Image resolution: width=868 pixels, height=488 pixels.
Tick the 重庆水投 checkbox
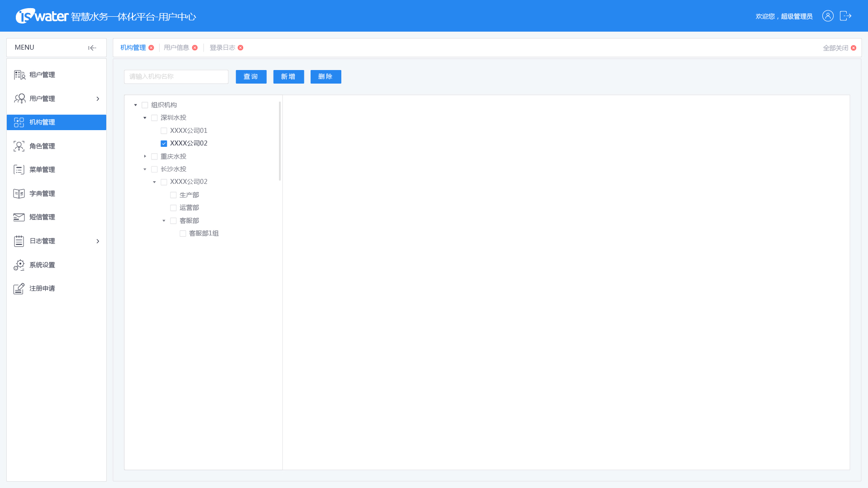(154, 157)
